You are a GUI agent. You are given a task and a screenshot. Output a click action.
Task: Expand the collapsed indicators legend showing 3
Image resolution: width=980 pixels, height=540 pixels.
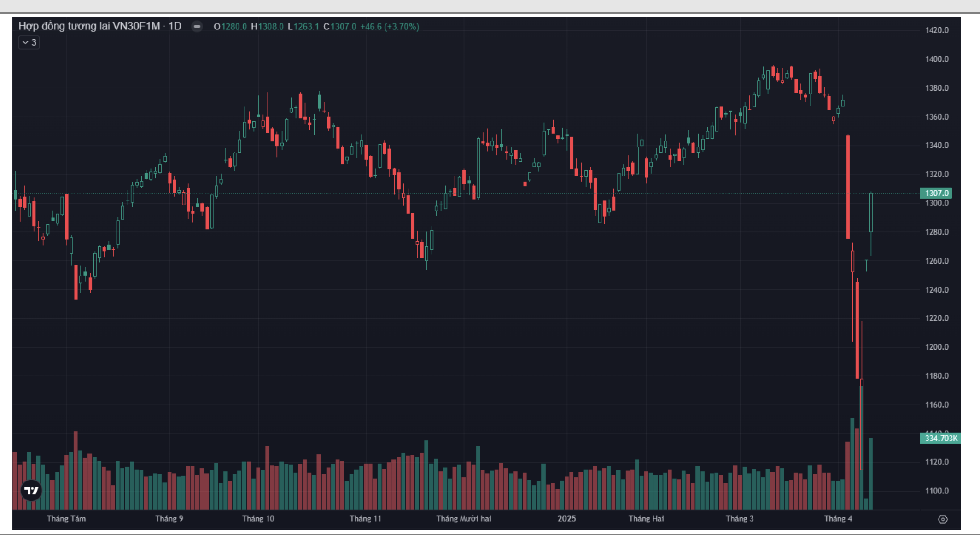(x=29, y=42)
